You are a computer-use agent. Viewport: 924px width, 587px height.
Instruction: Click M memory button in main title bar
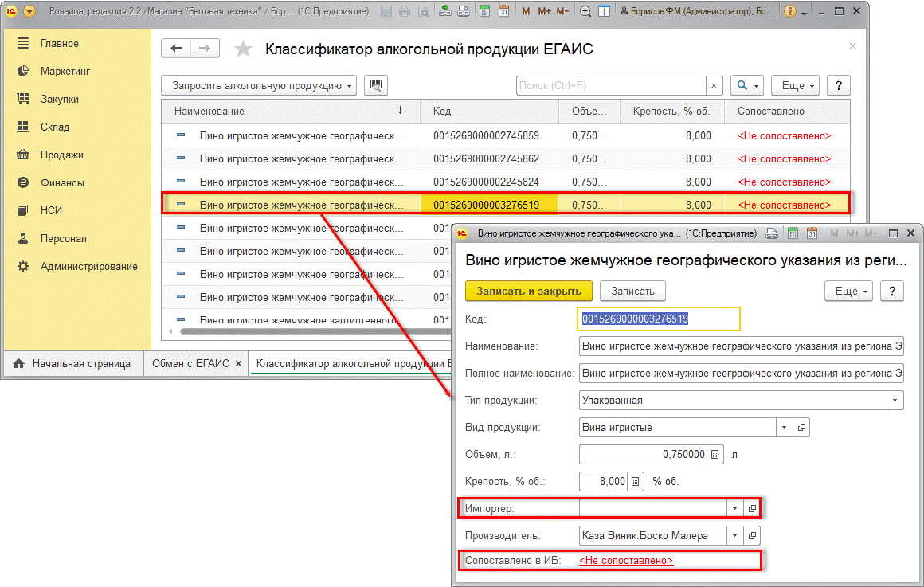tap(526, 11)
